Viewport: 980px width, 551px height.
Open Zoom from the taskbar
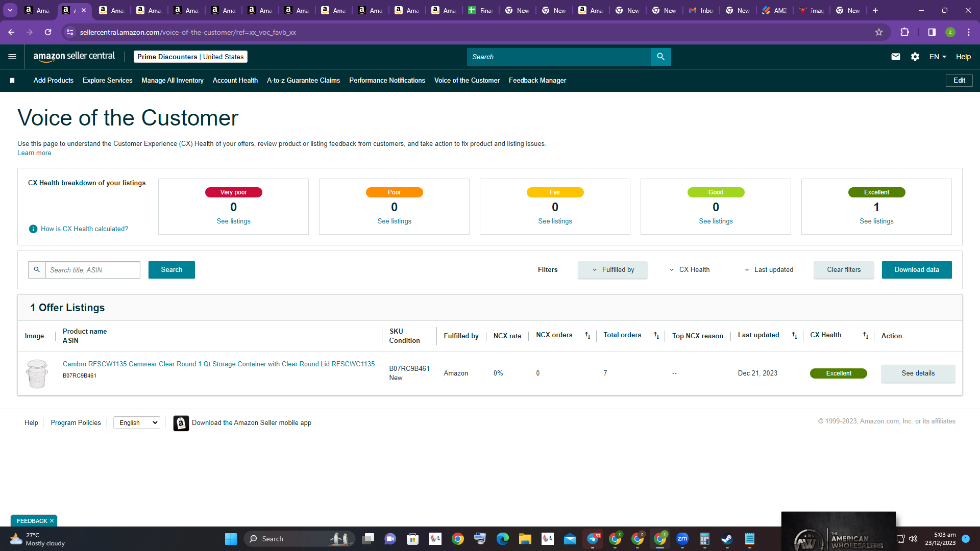[x=682, y=539]
